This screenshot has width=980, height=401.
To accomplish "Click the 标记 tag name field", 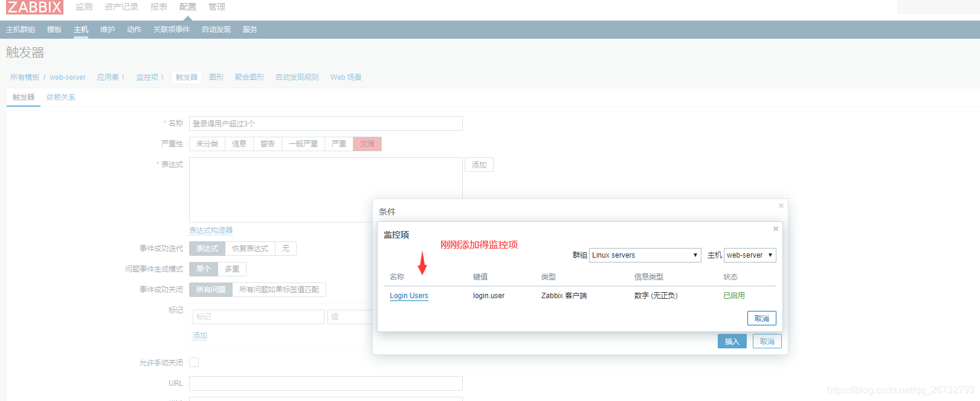I will point(259,317).
